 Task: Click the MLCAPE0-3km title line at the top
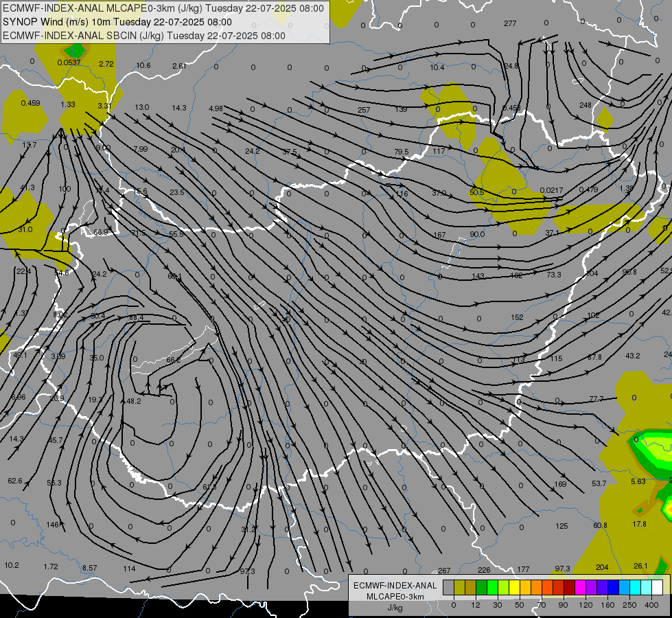pyautogui.click(x=163, y=8)
